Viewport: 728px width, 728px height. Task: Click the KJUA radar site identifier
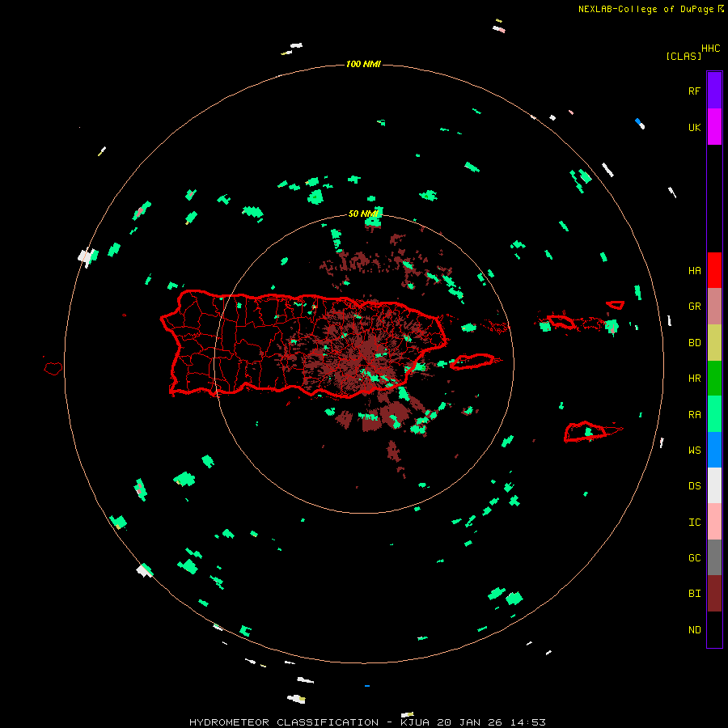415,722
